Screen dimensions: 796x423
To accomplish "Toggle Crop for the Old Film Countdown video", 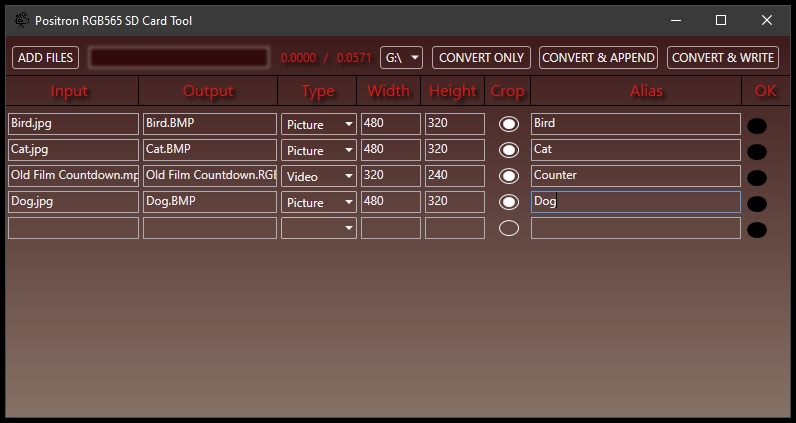I will tap(509, 176).
